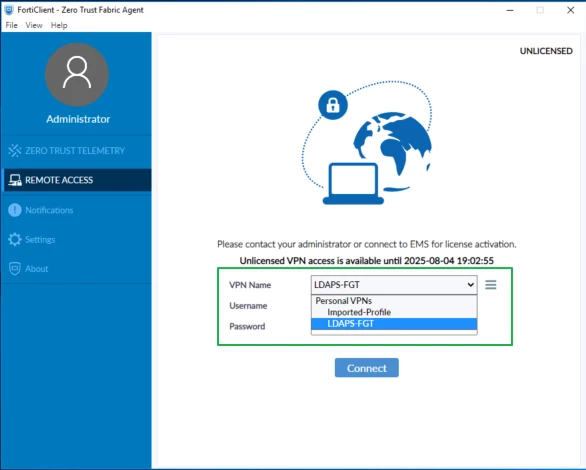Click the Connect button
586x470 pixels.
367,368
